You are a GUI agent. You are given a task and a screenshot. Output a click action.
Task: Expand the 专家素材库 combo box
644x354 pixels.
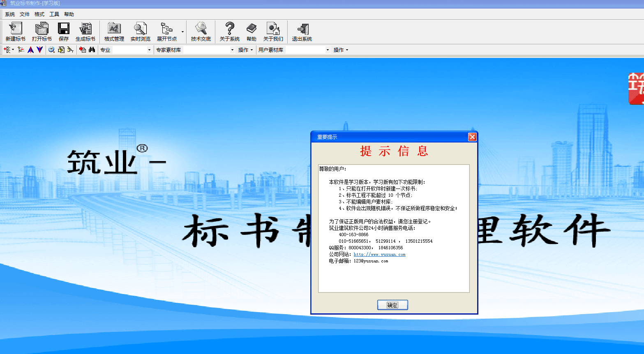click(x=232, y=50)
